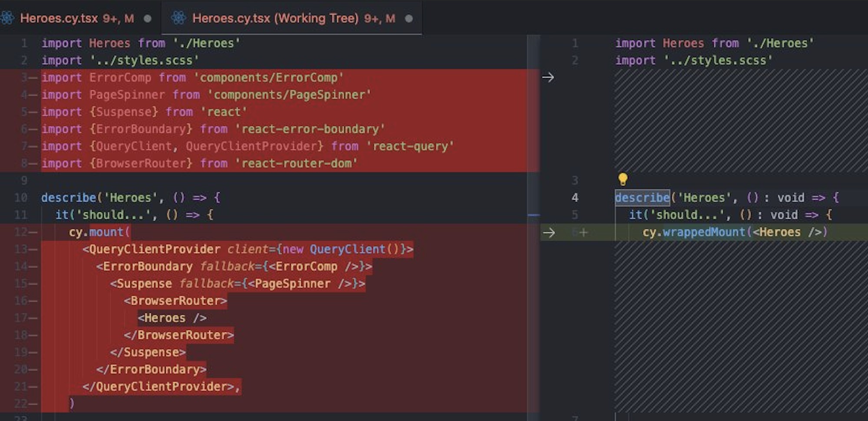
Task: Click '</ErrorBoundary>' closing tag line 20
Action: (151, 369)
